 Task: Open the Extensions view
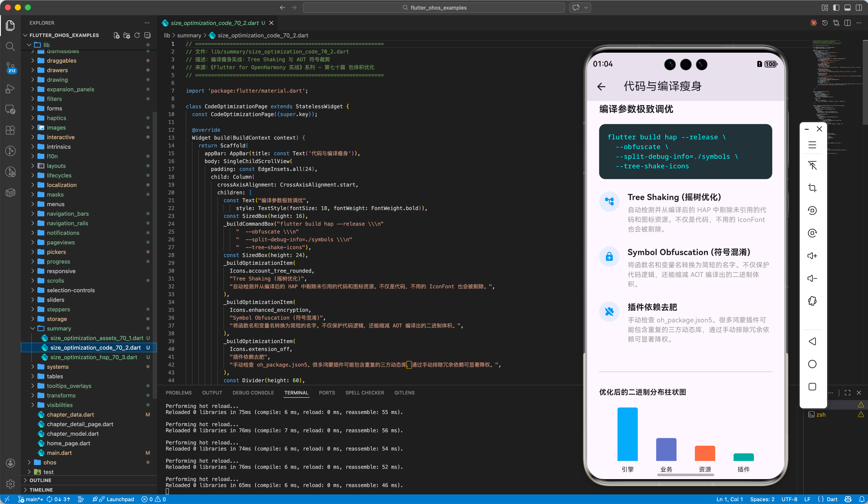point(10,130)
